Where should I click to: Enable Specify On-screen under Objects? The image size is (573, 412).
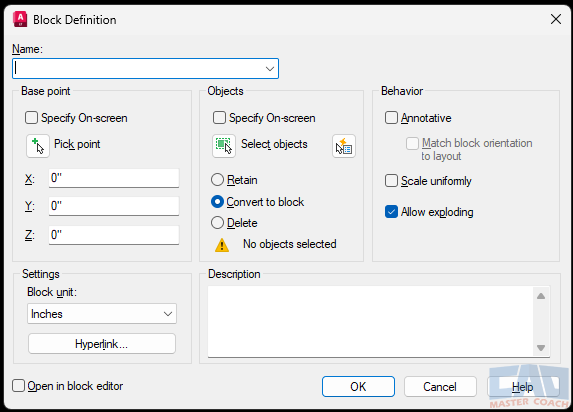[219, 118]
